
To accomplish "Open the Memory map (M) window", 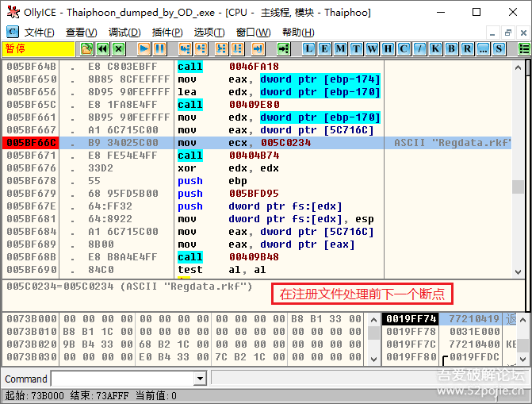I will (x=339, y=48).
